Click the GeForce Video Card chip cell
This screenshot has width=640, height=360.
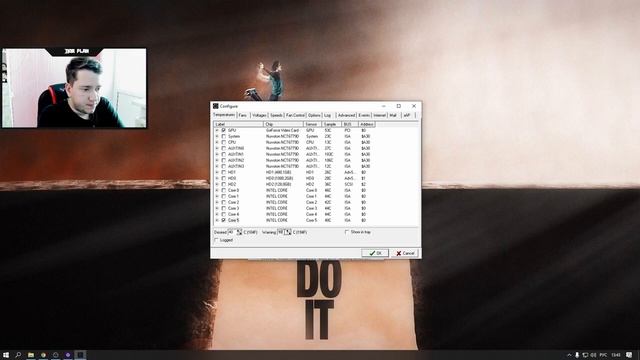(282, 130)
